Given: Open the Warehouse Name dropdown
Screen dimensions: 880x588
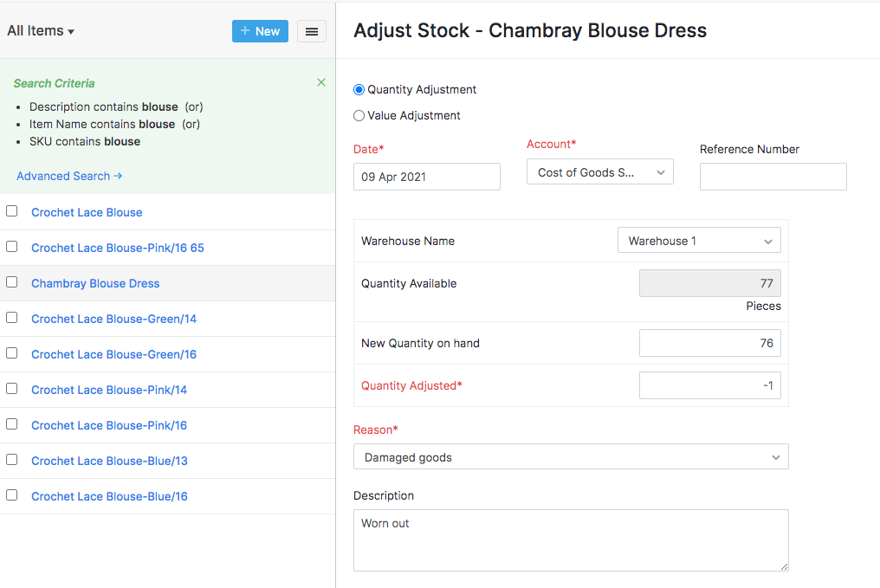Looking at the screenshot, I should pyautogui.click(x=698, y=240).
